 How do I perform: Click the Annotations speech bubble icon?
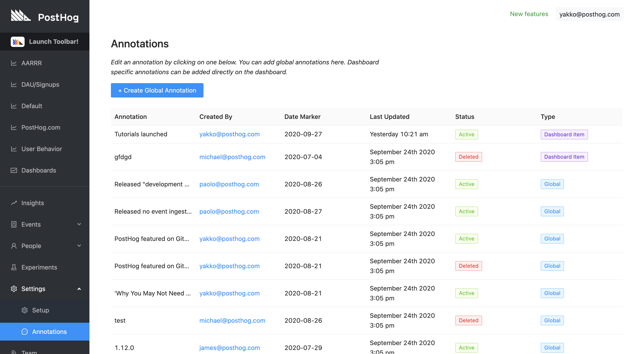25,332
